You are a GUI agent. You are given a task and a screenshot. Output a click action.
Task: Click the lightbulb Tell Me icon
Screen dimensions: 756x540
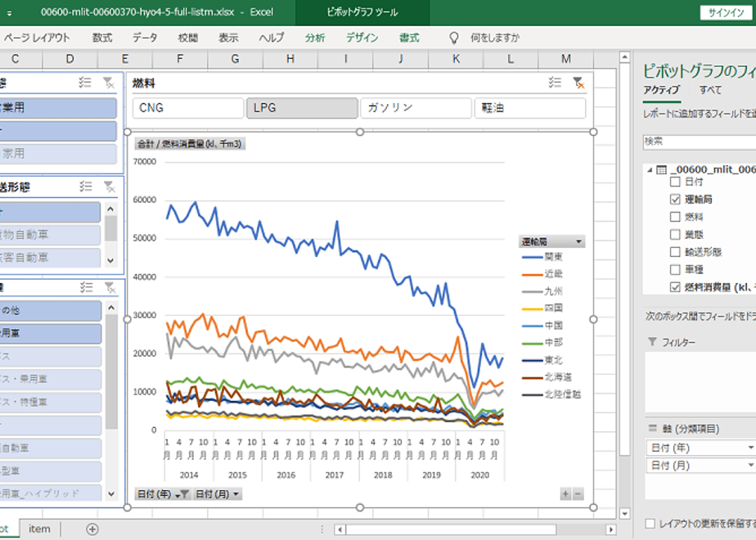454,38
